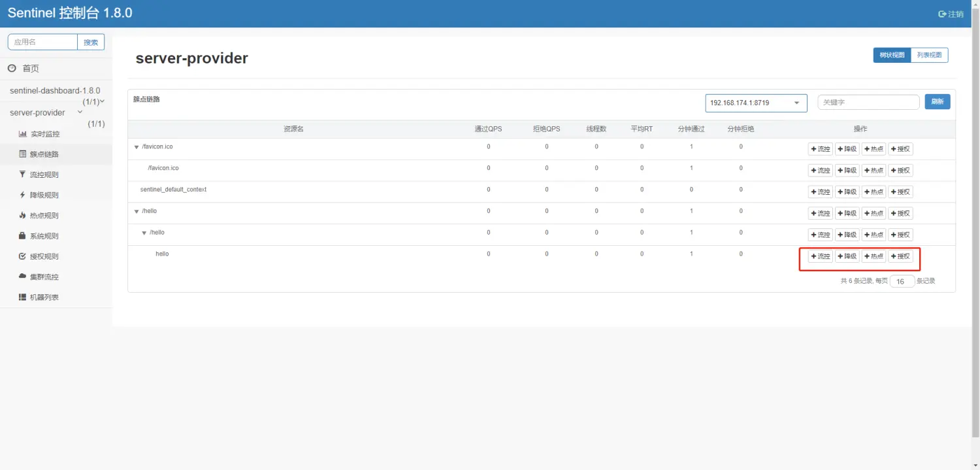Open 降级规则 degrade rules page
Image resolution: width=980 pixels, height=470 pixels.
(39, 195)
